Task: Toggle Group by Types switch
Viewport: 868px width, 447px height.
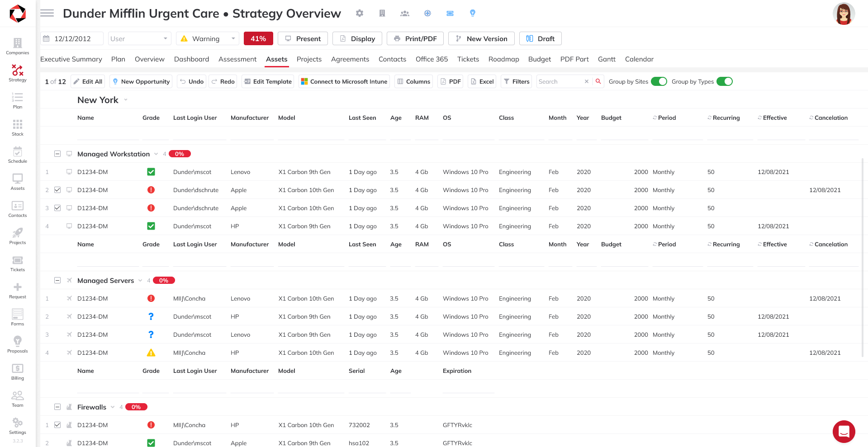Action: (725, 81)
